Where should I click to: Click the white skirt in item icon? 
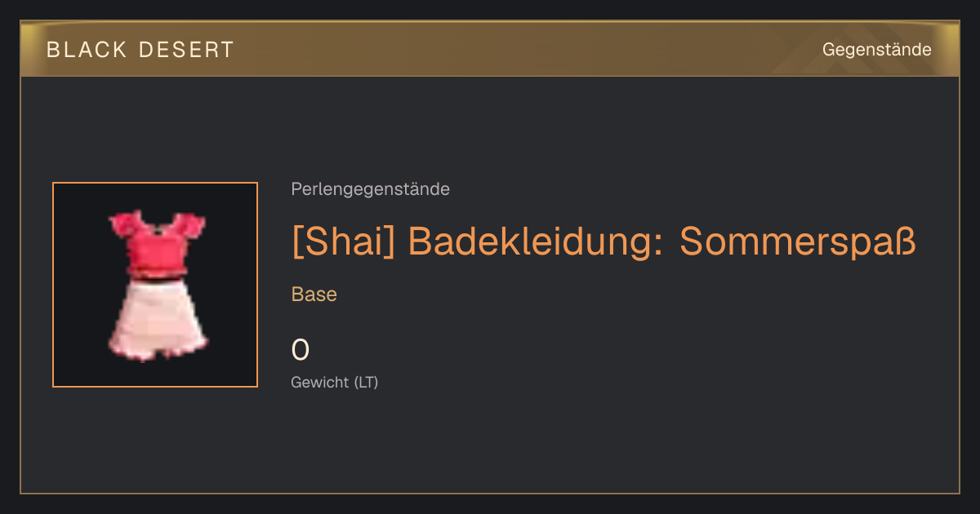[158, 319]
